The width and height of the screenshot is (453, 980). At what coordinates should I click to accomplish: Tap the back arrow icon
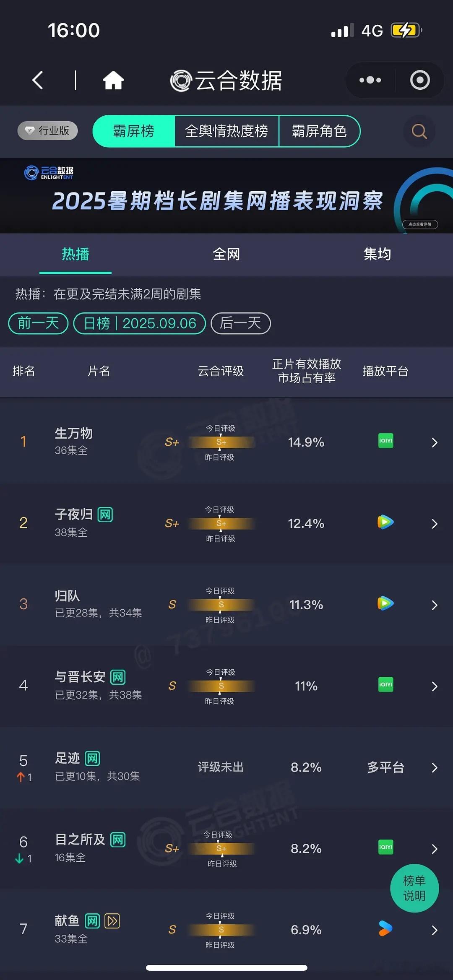[x=38, y=80]
